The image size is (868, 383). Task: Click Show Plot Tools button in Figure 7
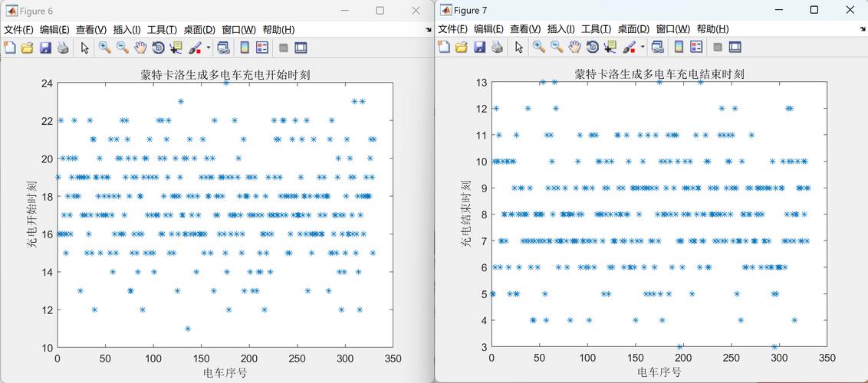[x=735, y=47]
